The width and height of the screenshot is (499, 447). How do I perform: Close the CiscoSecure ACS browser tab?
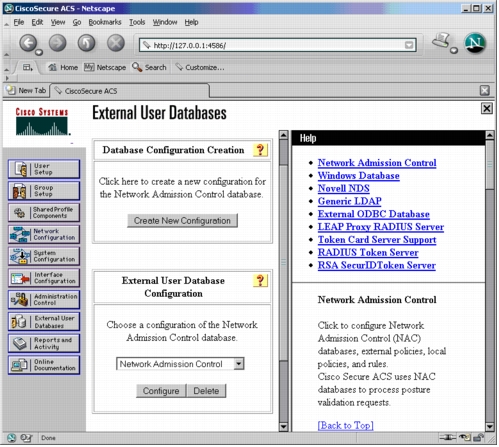[485, 90]
